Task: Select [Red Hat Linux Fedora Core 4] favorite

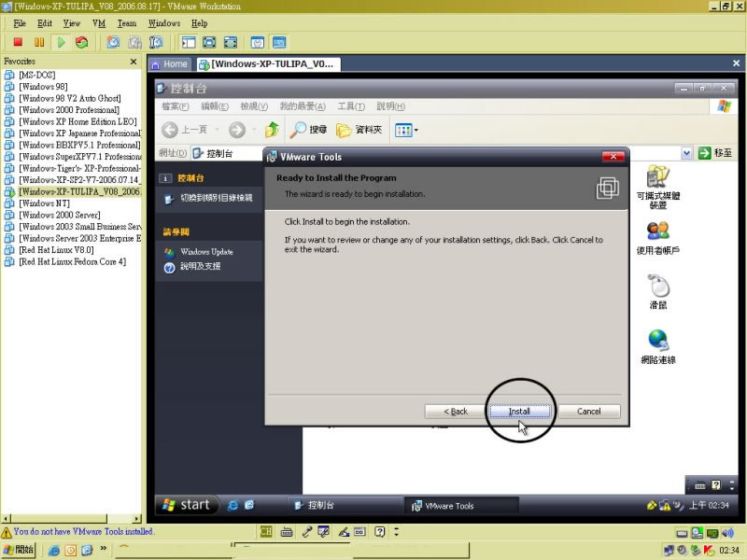Action: click(x=72, y=261)
